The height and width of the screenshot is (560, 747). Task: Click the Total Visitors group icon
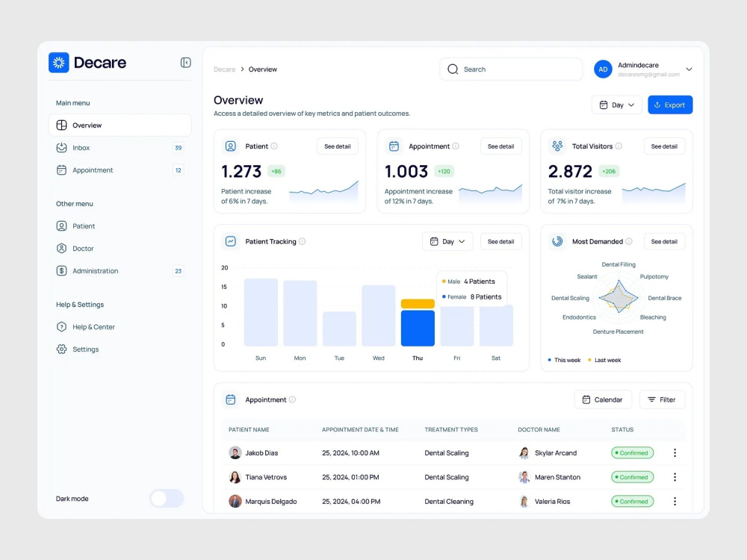point(557,146)
